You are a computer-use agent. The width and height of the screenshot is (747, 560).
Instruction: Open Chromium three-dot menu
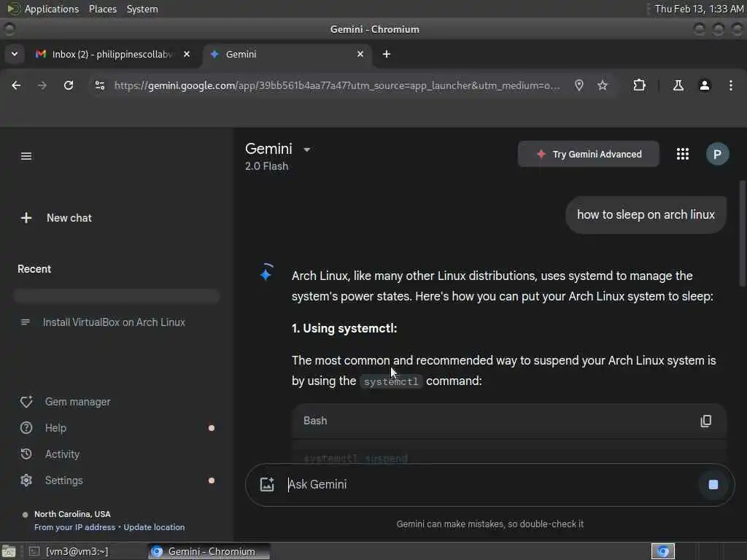tap(731, 85)
